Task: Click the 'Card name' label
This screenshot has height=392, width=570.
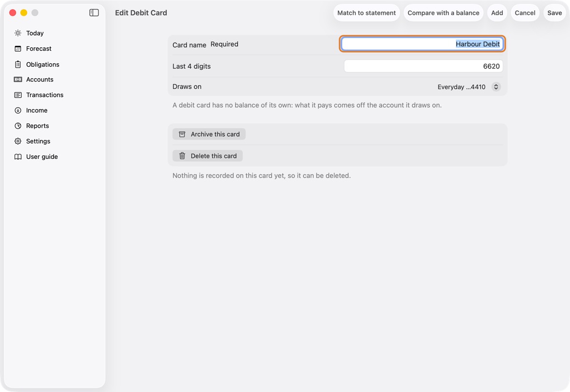Action: coord(189,45)
